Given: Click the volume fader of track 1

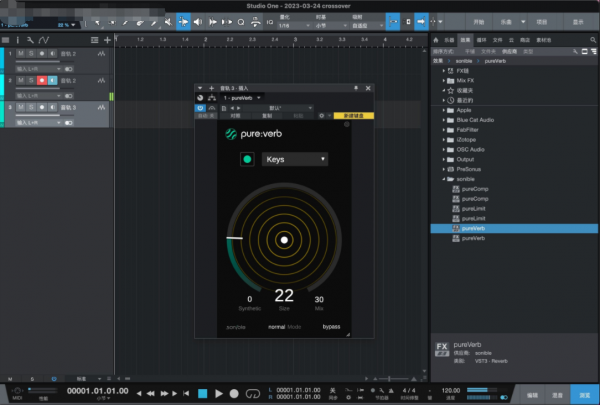Looking at the screenshot, I should [44, 61].
